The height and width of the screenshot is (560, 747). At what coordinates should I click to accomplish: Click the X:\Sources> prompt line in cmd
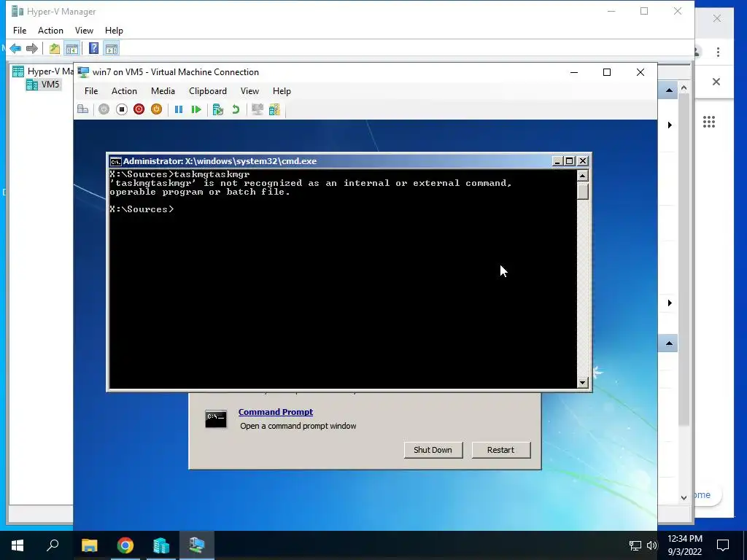[x=142, y=209]
